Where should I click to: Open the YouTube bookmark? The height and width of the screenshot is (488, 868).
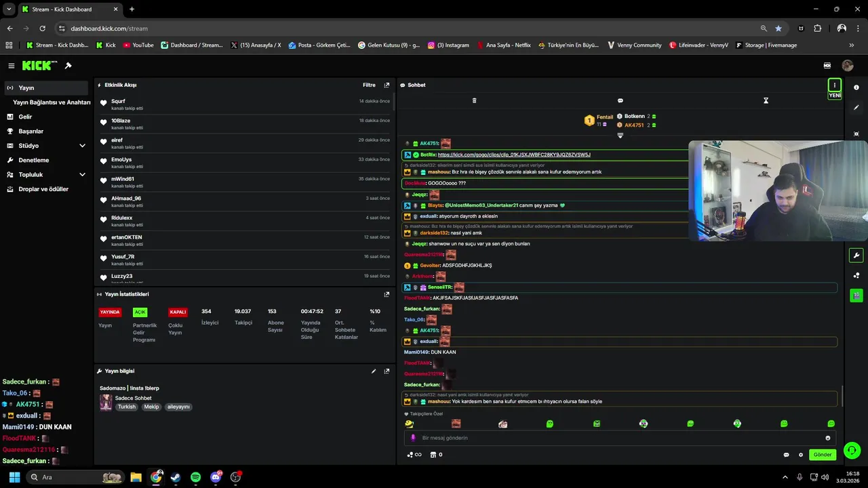click(138, 45)
